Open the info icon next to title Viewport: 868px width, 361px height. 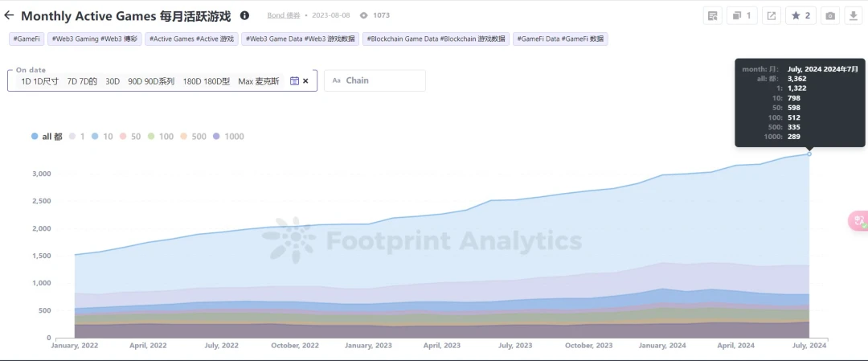point(245,15)
